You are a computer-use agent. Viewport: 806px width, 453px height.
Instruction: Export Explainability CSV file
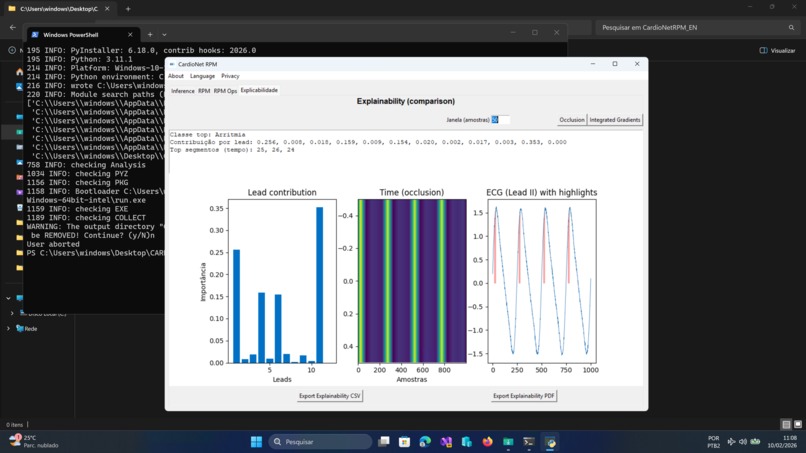coord(329,396)
